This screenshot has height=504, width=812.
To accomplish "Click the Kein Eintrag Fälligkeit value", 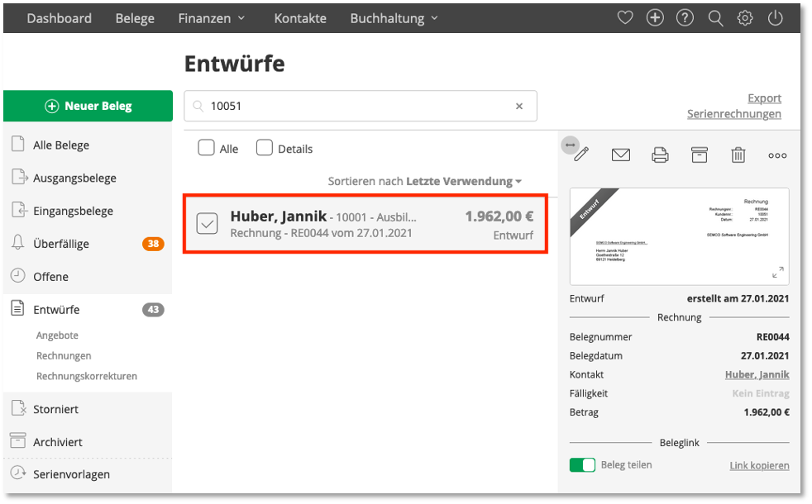I will [761, 393].
